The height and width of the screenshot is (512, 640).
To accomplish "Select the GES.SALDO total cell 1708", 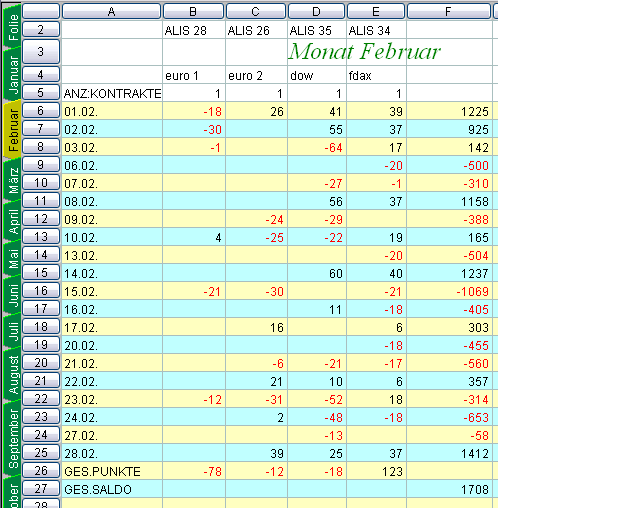I will (x=449, y=489).
